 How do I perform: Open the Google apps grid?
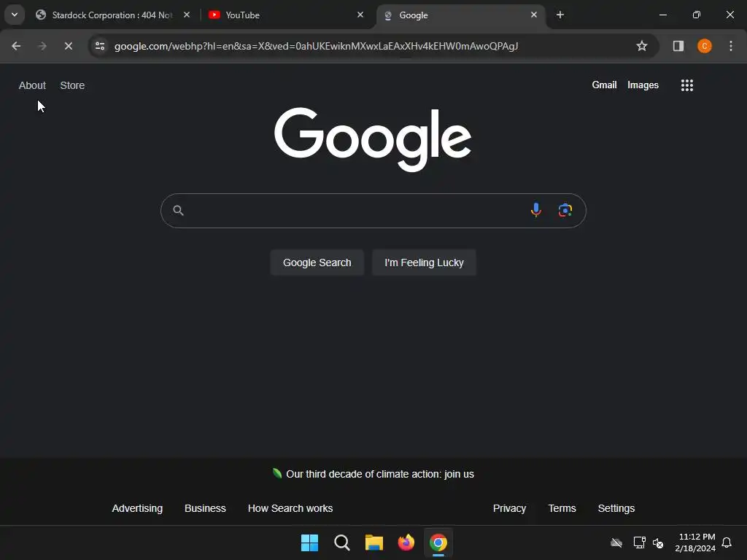[x=687, y=85]
